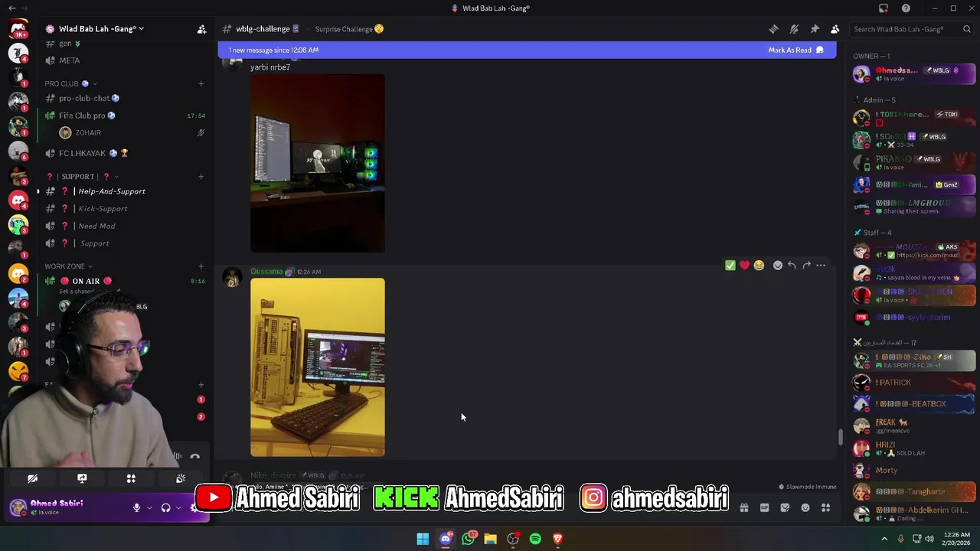The image size is (980, 551).
Task: Open the ON AIR voice channel
Action: [124, 281]
